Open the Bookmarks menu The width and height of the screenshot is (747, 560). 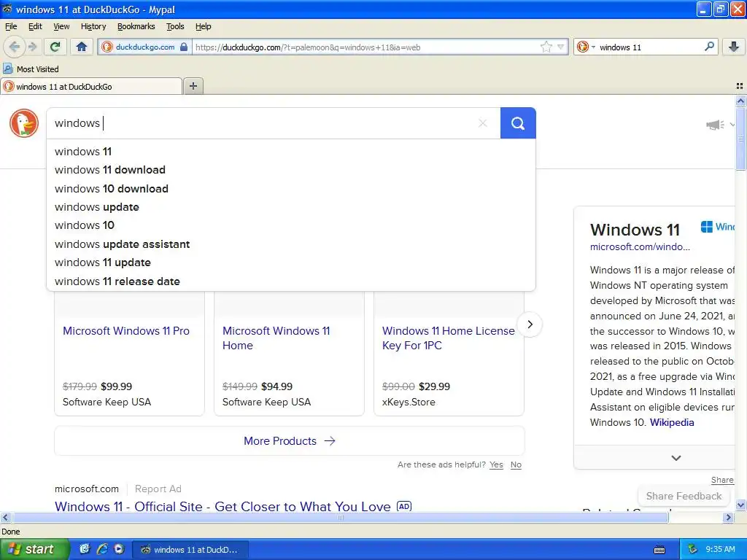[x=136, y=26]
